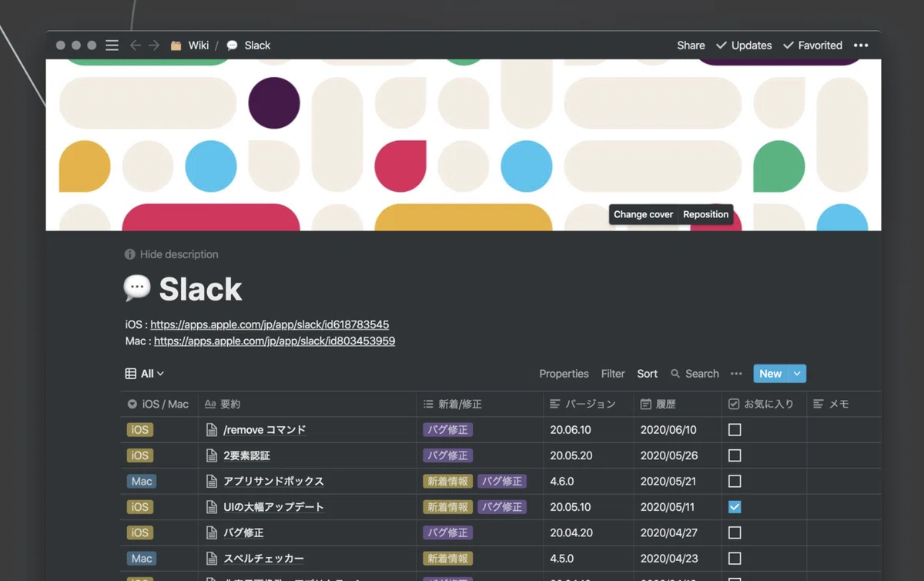The height and width of the screenshot is (581, 924).
Task: Check the favorite box for /remove コマンド
Action: [x=735, y=430]
